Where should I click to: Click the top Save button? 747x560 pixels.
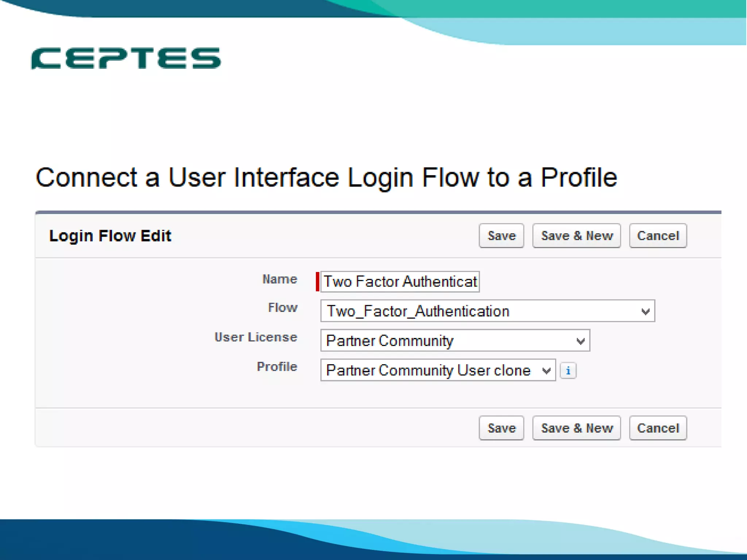click(502, 236)
